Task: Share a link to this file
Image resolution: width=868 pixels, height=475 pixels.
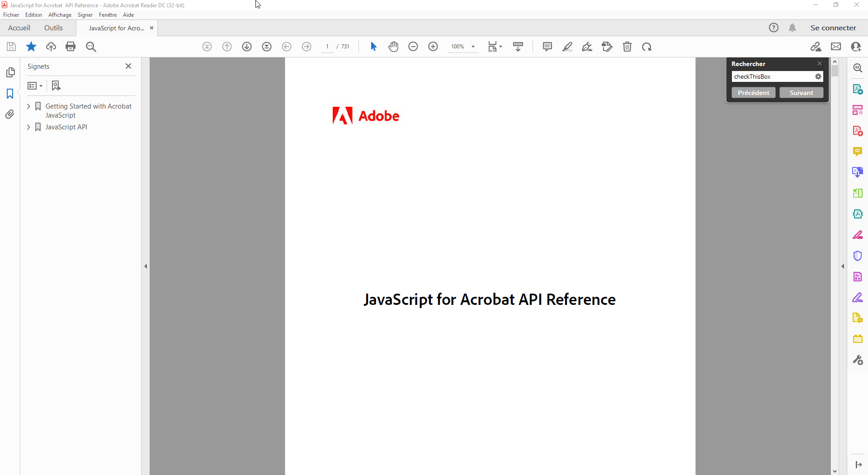Action: tap(816, 47)
